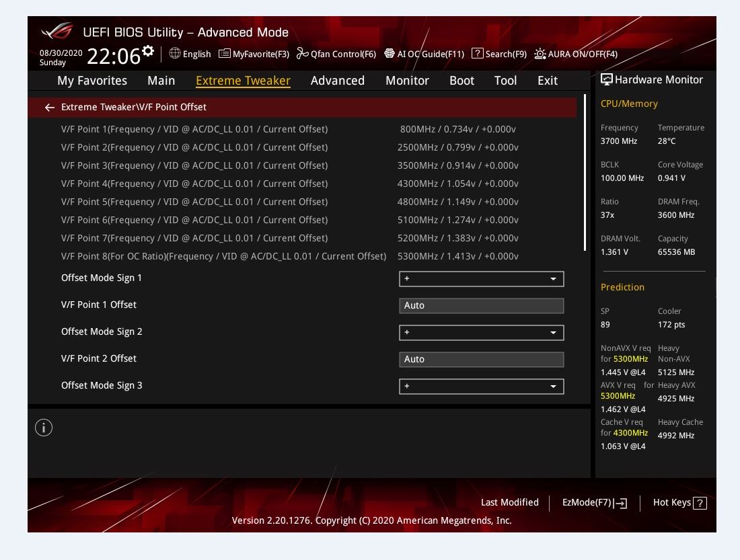The height and width of the screenshot is (560, 740).
Task: Switch to the Boot tab
Action: (461, 81)
